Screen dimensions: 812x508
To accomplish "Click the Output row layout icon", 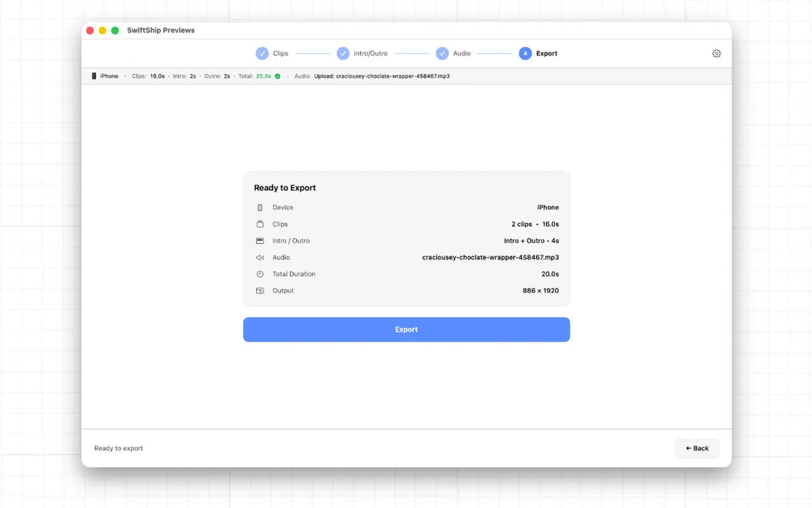I will pos(260,291).
